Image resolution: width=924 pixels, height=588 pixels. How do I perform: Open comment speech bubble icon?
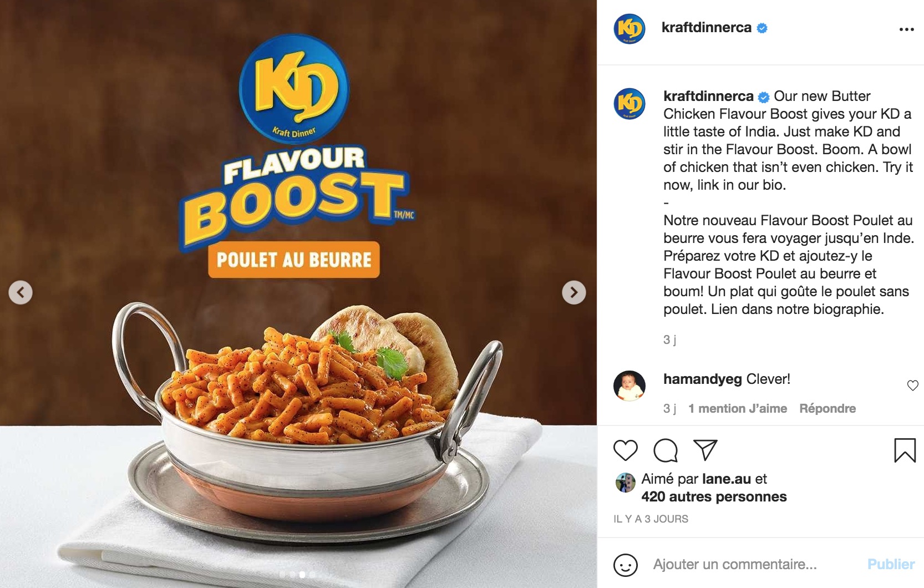[x=666, y=450]
